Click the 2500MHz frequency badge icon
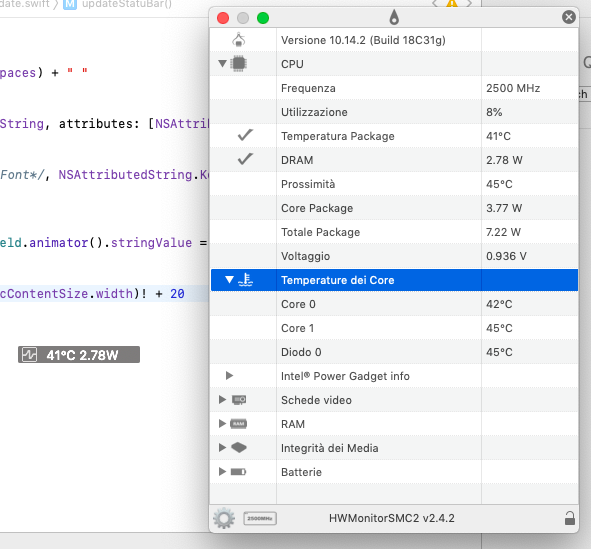This screenshot has width=591, height=549. pos(260,518)
